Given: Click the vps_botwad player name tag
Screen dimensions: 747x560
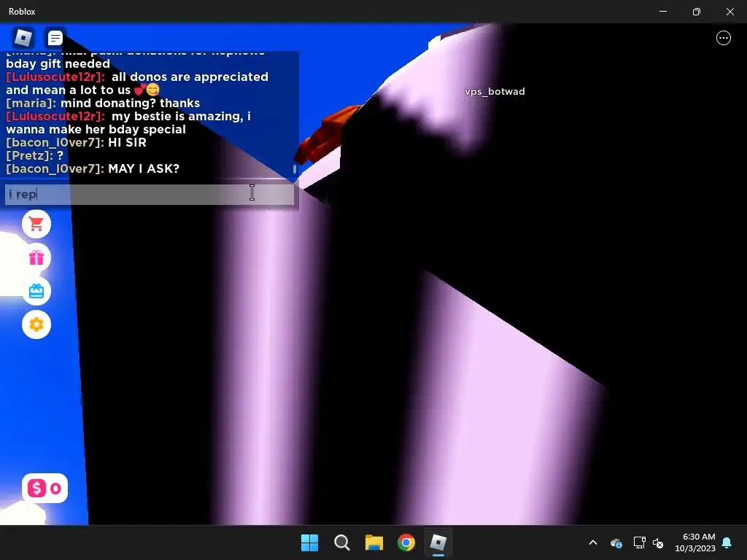Looking at the screenshot, I should tap(495, 91).
